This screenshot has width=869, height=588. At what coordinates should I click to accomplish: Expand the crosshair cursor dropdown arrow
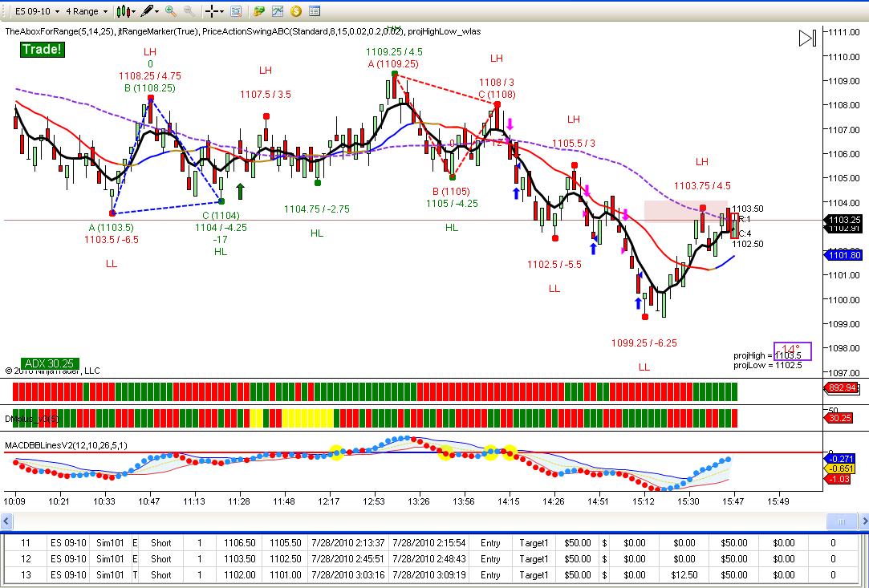(221, 11)
